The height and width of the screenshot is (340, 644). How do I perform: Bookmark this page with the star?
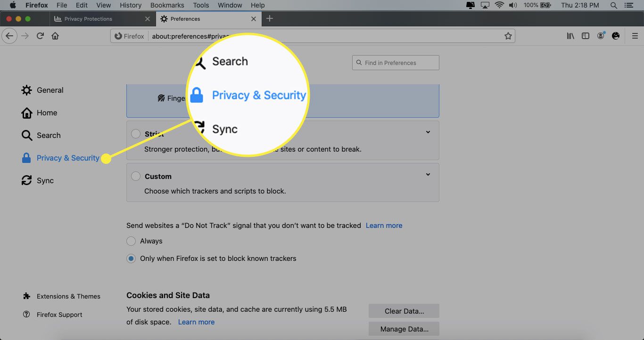pos(508,36)
